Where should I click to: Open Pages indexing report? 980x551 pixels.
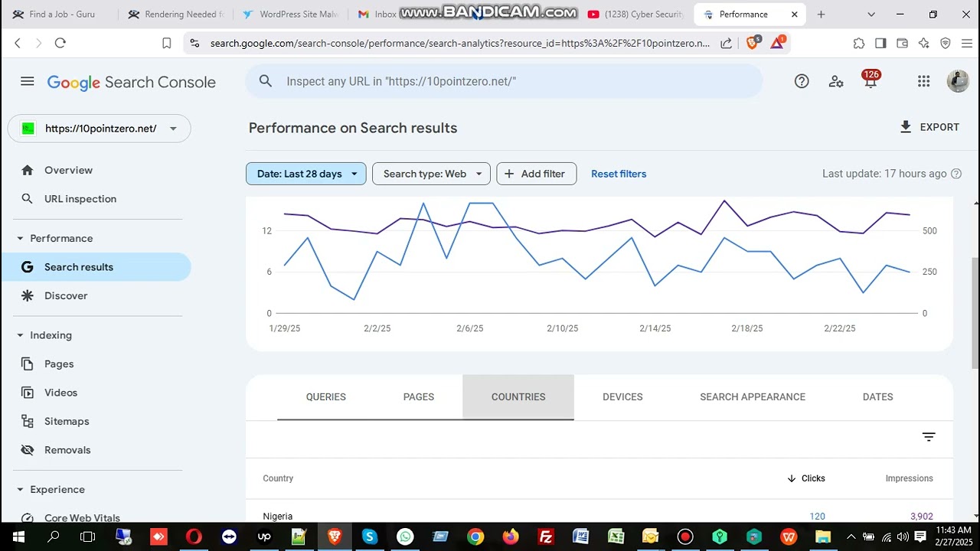pyautogui.click(x=59, y=364)
